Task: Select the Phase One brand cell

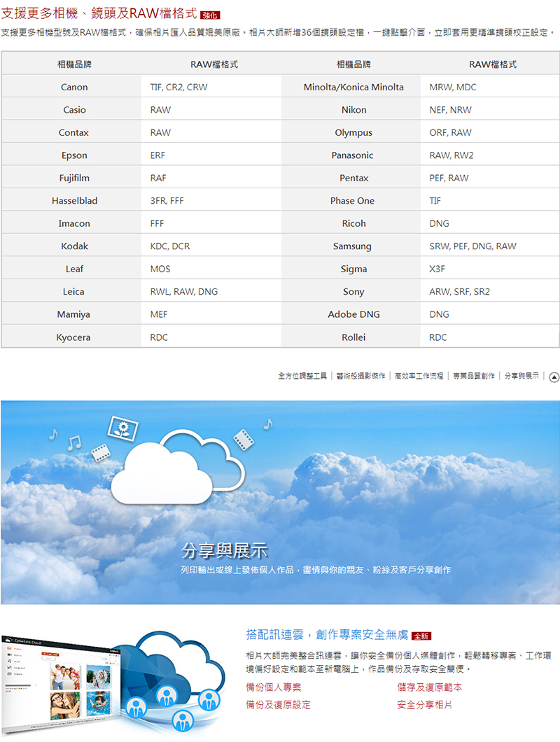Action: point(351,201)
